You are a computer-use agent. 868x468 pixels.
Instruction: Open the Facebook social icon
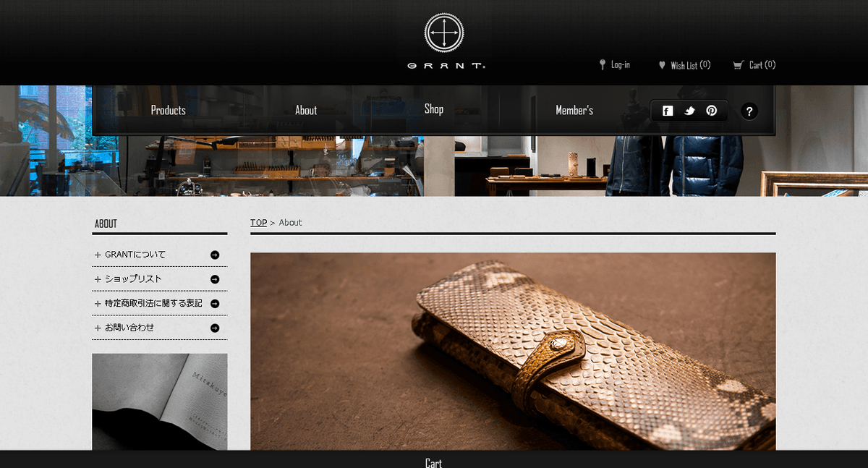pos(668,111)
